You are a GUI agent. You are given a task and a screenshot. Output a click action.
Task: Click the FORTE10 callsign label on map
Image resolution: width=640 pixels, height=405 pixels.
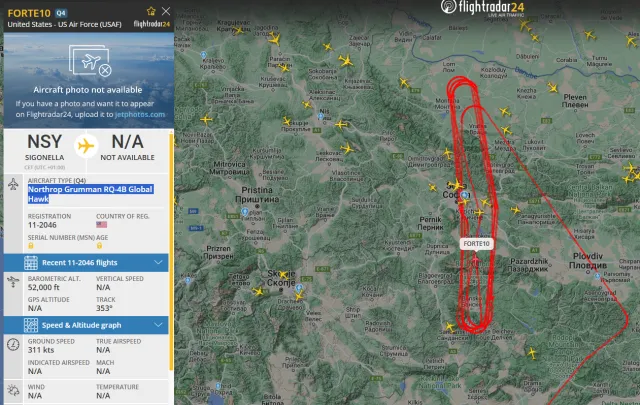point(476,244)
